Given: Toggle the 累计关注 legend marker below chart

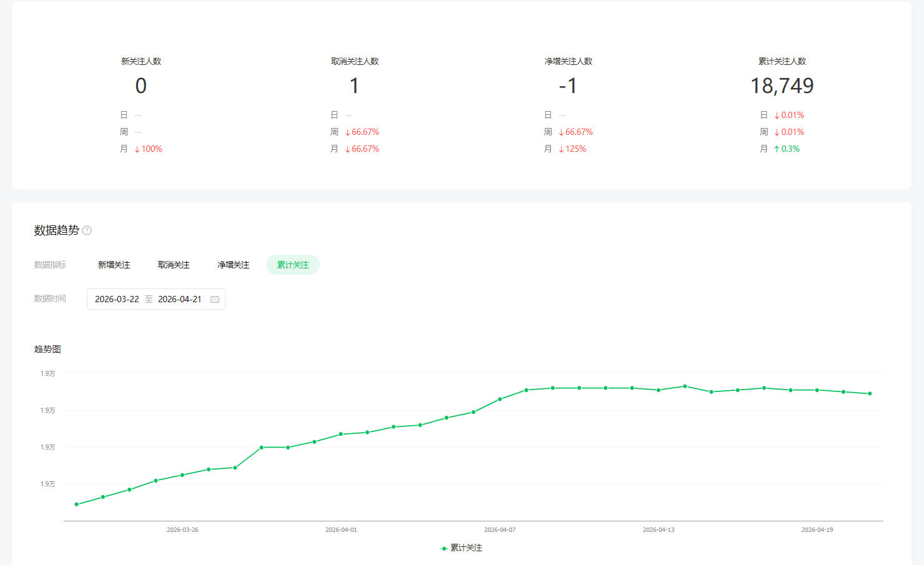Looking at the screenshot, I should [x=444, y=548].
